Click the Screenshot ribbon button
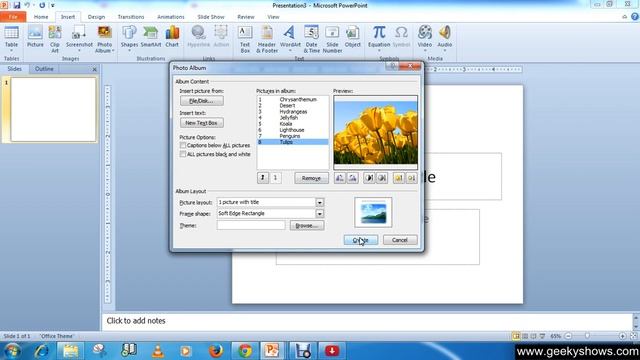640x360 pixels. (x=79, y=38)
